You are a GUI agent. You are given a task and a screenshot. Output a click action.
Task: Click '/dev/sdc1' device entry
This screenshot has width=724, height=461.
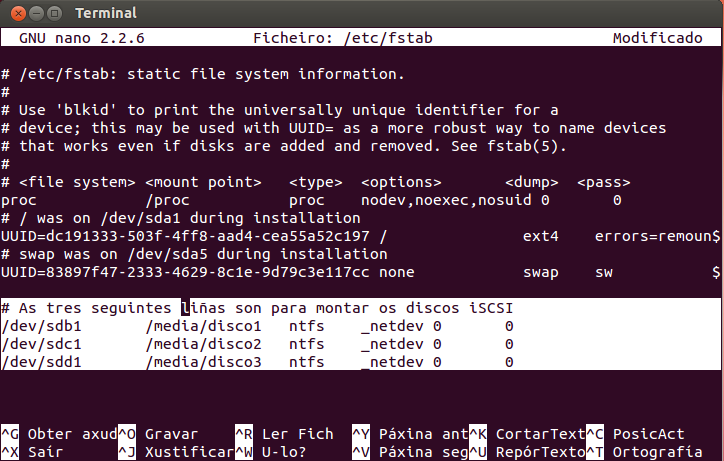coord(41,344)
